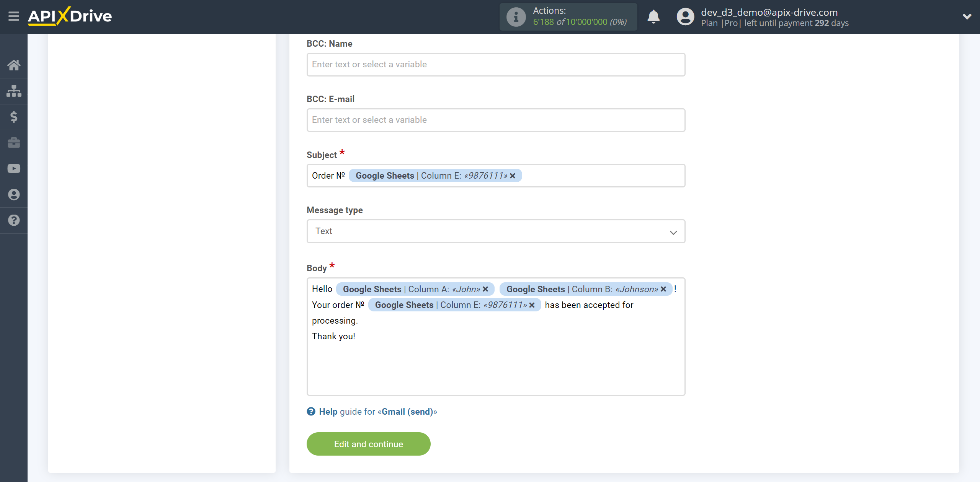Remove Column B Johnson variable from Body
Screen dimensions: 980x482
(x=663, y=289)
